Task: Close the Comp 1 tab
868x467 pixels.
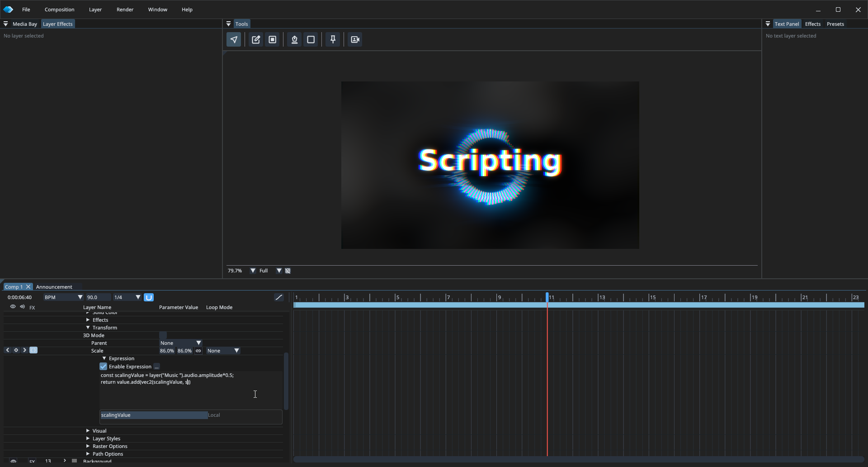Action: [x=28, y=287]
